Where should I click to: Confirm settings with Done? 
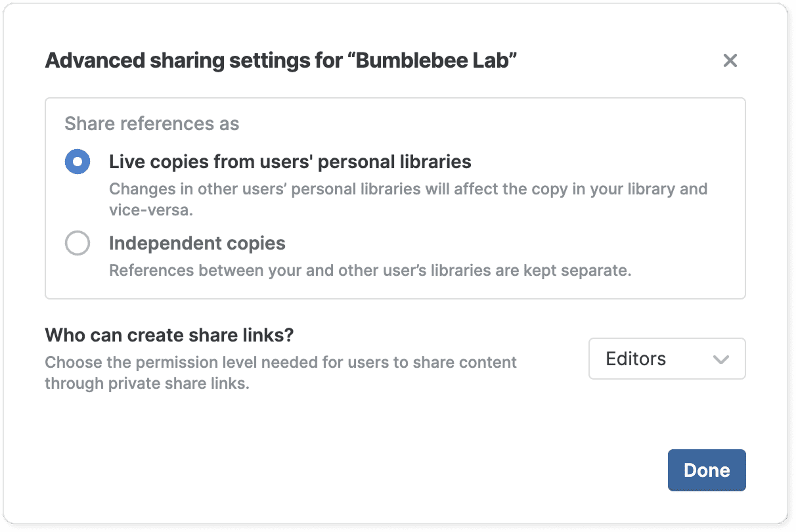[707, 470]
